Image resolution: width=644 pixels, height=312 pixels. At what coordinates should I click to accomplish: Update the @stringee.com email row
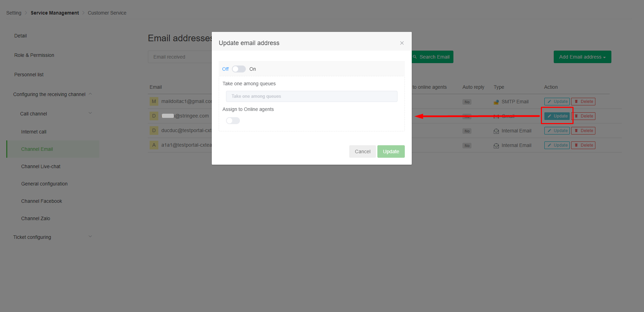[557, 116]
